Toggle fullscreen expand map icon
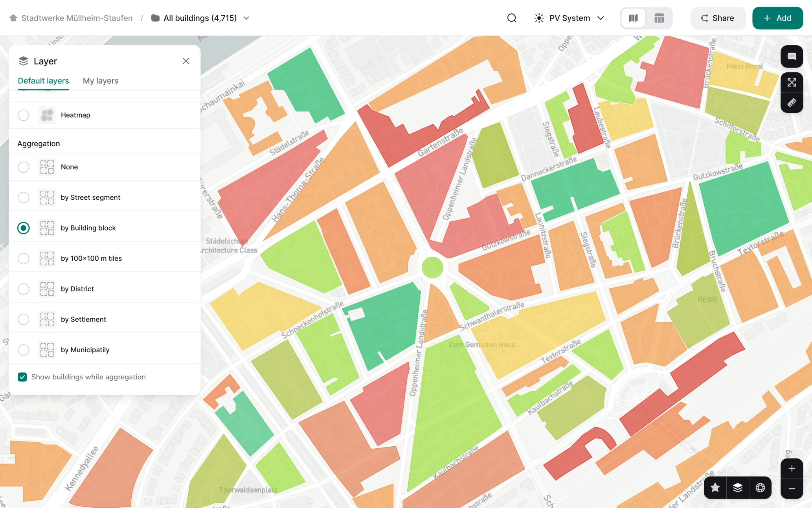Screen dimensions: 812x508 [792, 83]
